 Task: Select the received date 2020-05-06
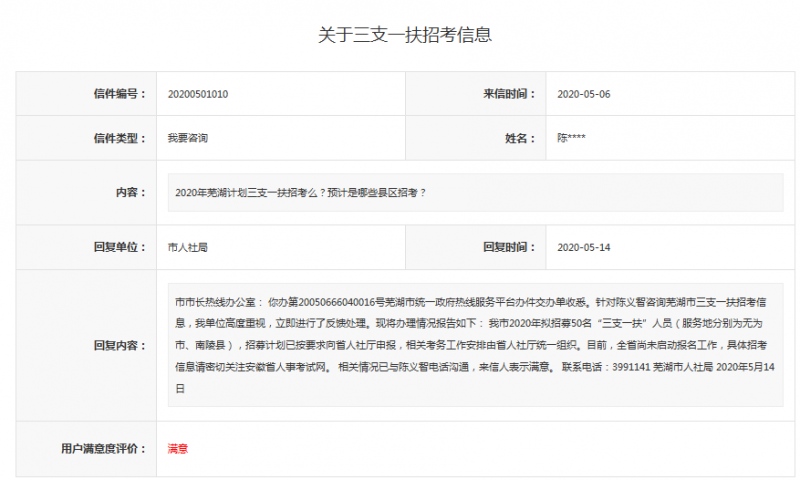(583, 94)
